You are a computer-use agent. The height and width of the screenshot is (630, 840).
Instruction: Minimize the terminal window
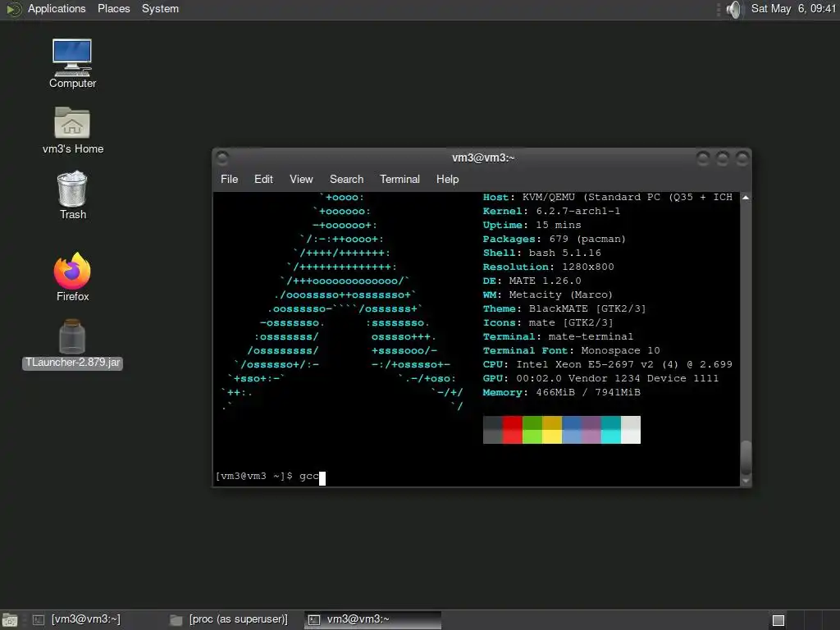click(x=703, y=157)
